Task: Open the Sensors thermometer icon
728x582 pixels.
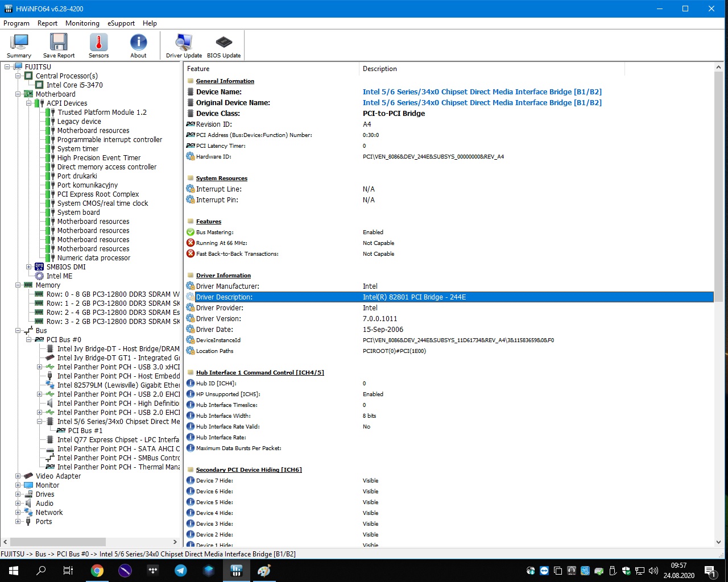Action: pos(98,45)
